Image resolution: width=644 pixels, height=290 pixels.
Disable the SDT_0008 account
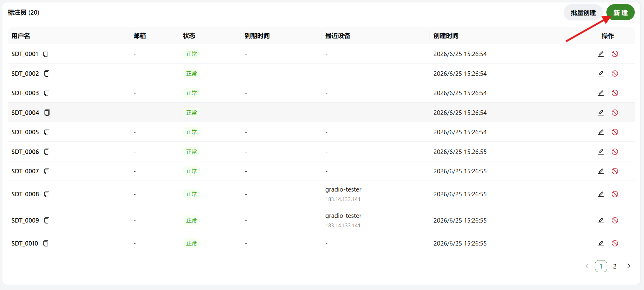tap(615, 194)
